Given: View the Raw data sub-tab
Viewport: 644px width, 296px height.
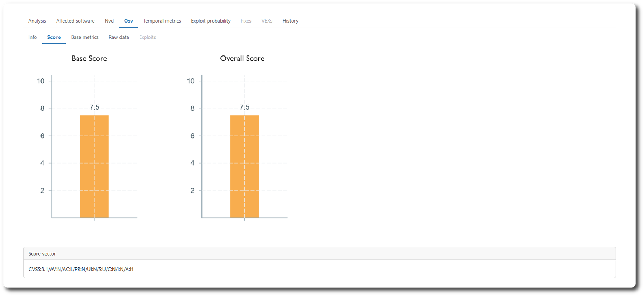Looking at the screenshot, I should point(119,37).
